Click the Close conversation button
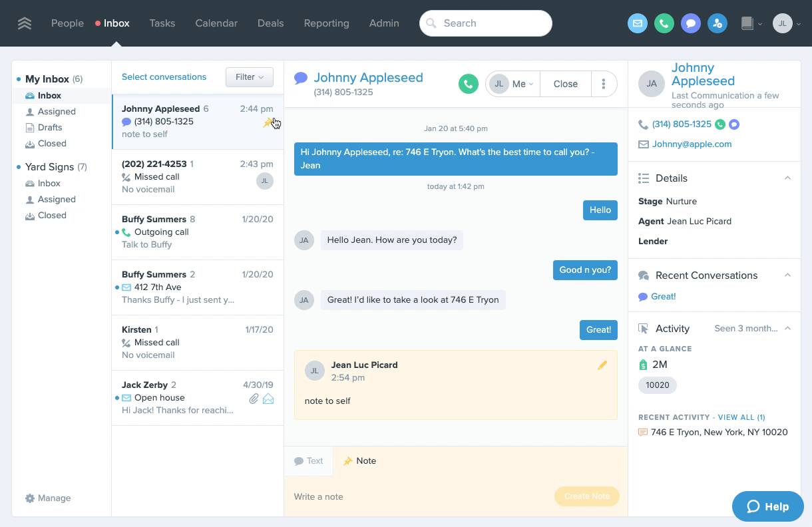Viewport: 812px width, 527px height. click(x=565, y=84)
